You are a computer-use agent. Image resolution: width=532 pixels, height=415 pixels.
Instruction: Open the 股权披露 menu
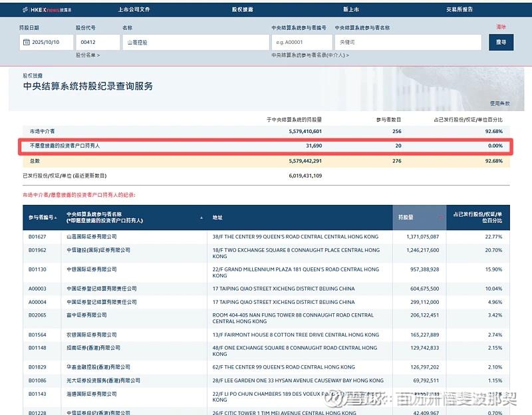242,9
